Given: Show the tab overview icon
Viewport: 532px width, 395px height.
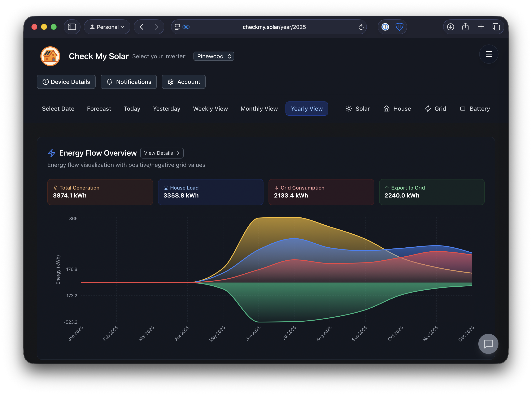Looking at the screenshot, I should pyautogui.click(x=496, y=27).
